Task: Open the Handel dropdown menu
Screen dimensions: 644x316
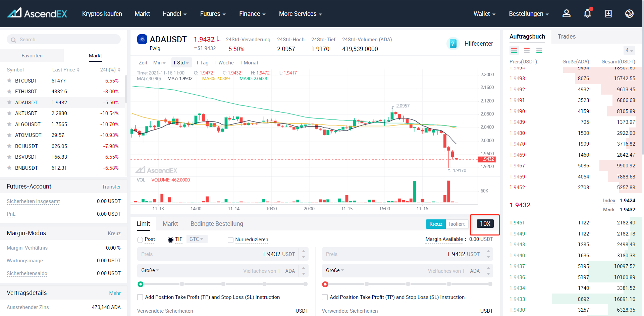Action: click(174, 14)
